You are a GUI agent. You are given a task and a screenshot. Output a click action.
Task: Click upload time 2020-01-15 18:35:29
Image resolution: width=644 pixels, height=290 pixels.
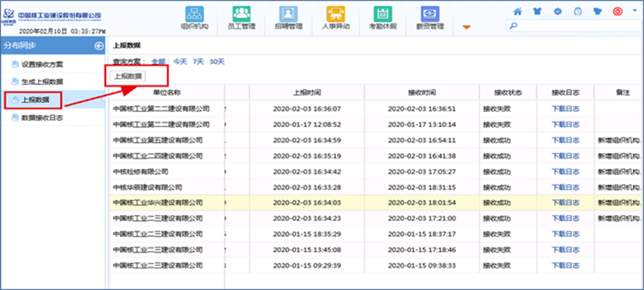pos(307,234)
